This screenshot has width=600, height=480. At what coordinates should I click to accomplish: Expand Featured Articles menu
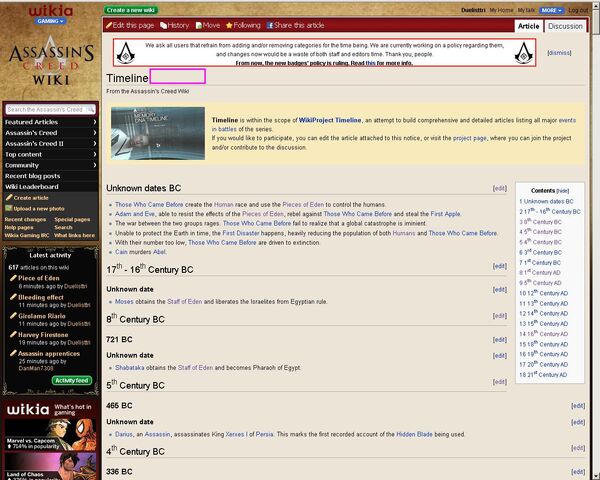51,122
